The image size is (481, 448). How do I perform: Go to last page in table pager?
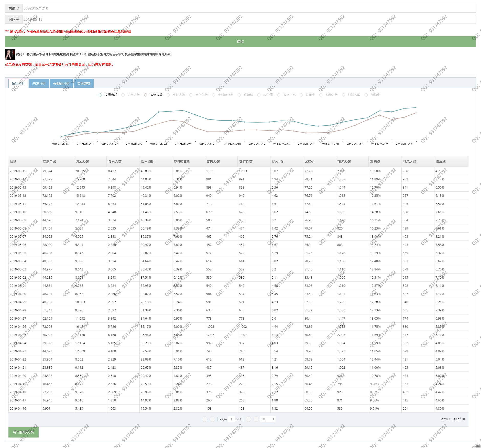coord(256,419)
